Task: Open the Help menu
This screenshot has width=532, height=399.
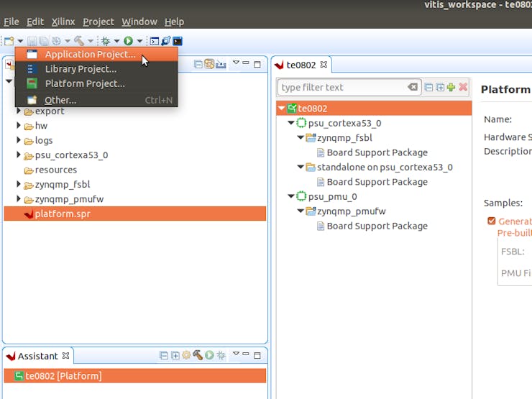Action: point(175,22)
